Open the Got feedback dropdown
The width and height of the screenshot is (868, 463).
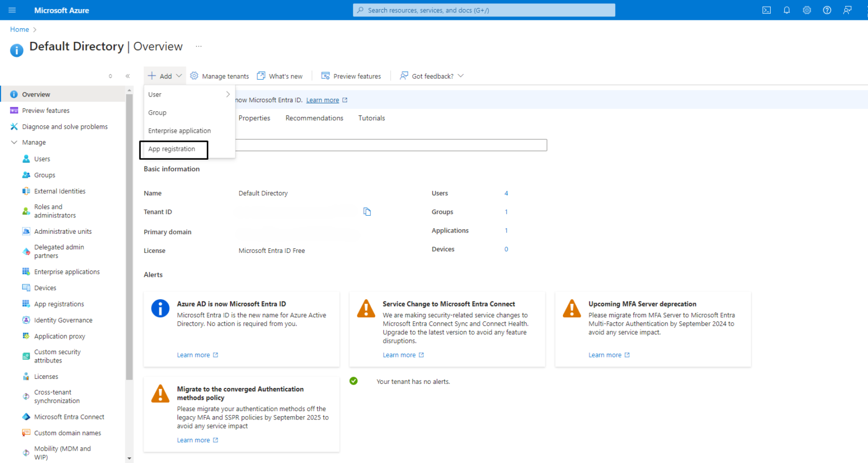[x=431, y=76]
